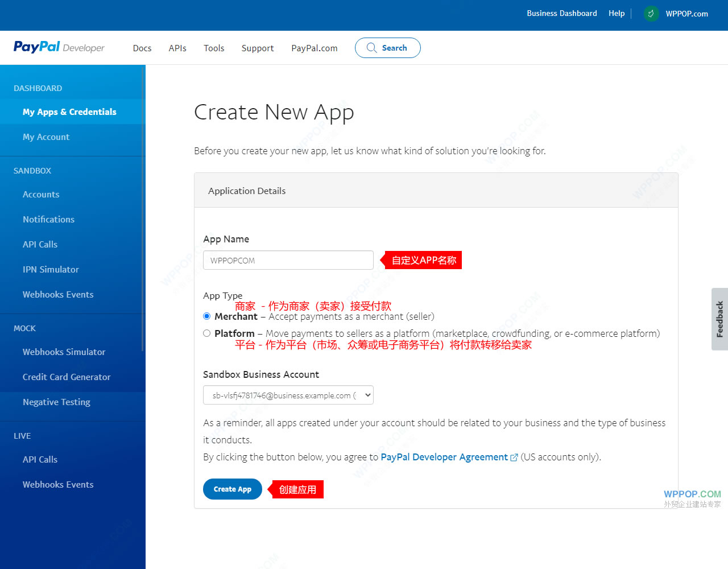Click the MOCK section label
Viewport: 728px width, 569px height.
(24, 328)
